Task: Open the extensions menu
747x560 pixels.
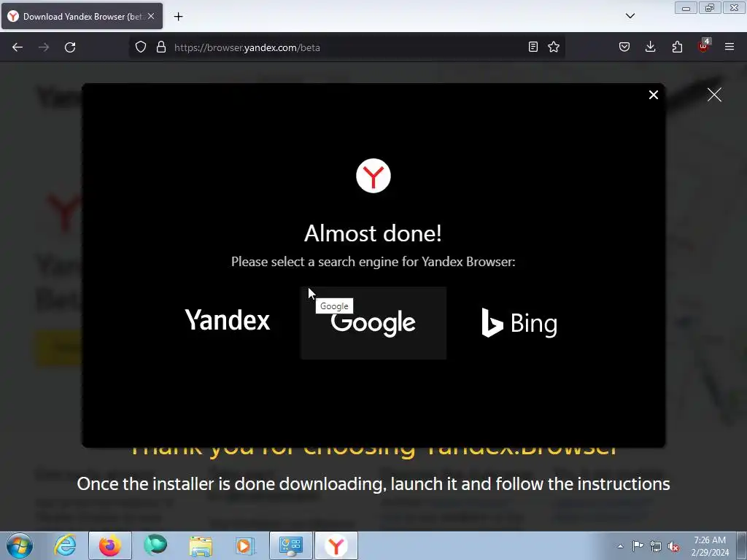Action: tap(677, 47)
